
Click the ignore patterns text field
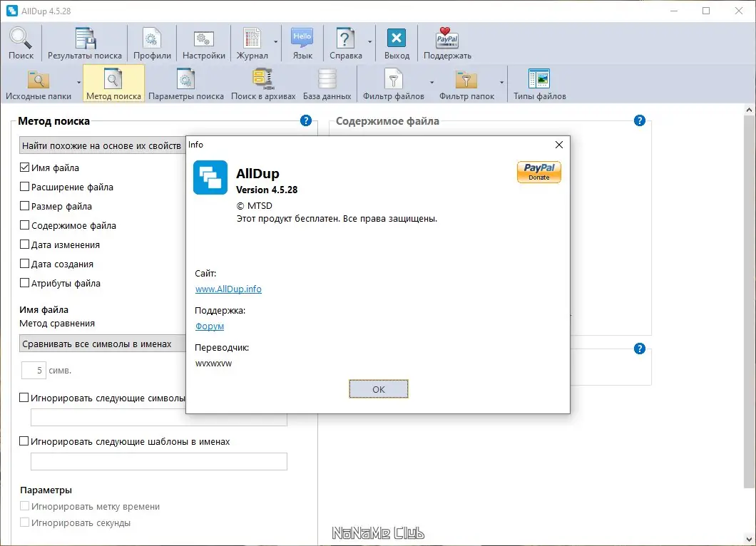pyautogui.click(x=159, y=461)
